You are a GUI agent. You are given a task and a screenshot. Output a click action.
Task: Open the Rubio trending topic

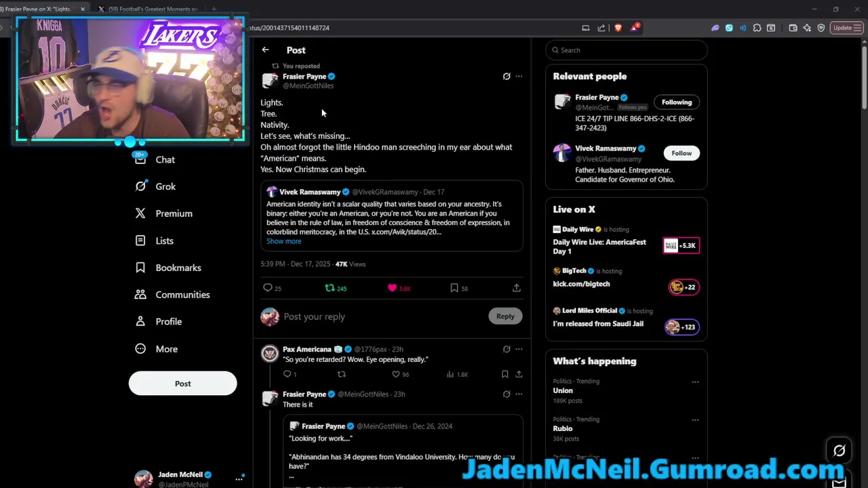563,429
